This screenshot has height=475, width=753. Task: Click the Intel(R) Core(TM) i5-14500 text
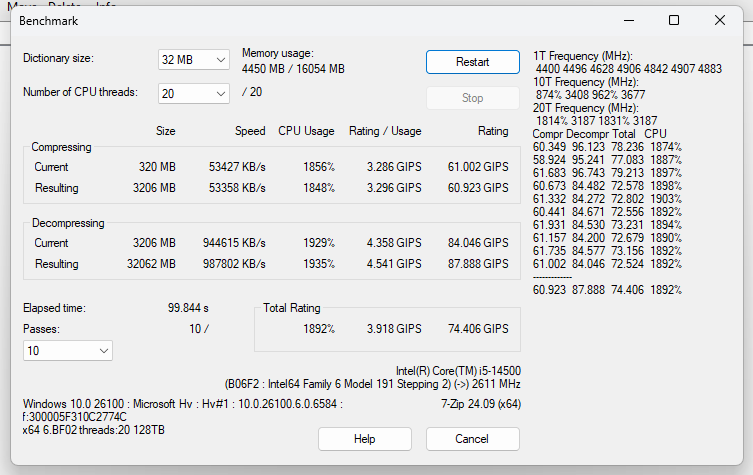(458, 371)
